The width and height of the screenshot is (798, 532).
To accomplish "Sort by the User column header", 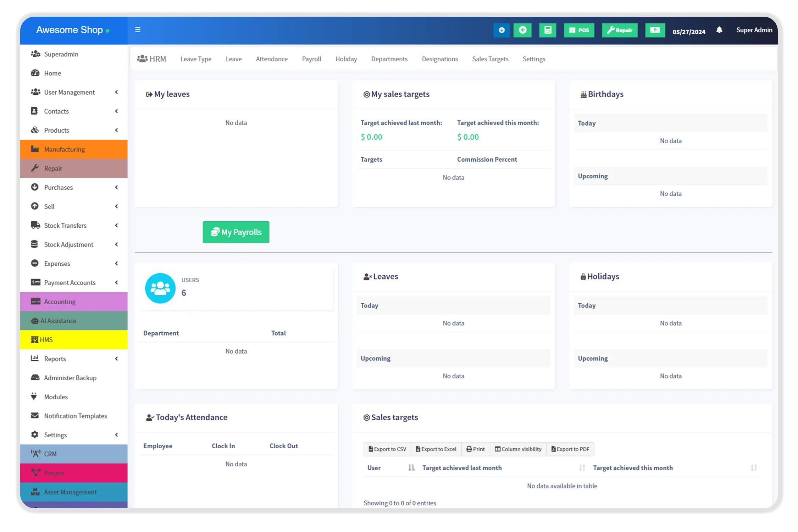I will 390,468.
